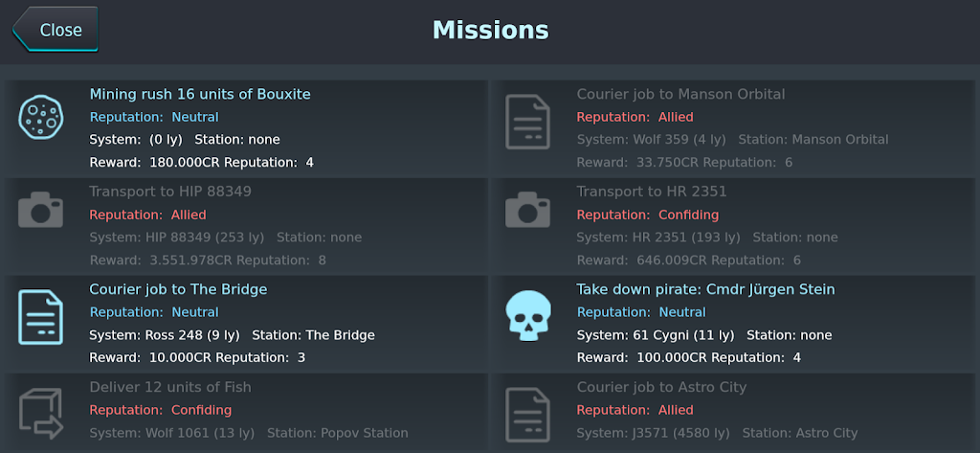Click the camera icon for HR 2351 transport

coord(527,212)
